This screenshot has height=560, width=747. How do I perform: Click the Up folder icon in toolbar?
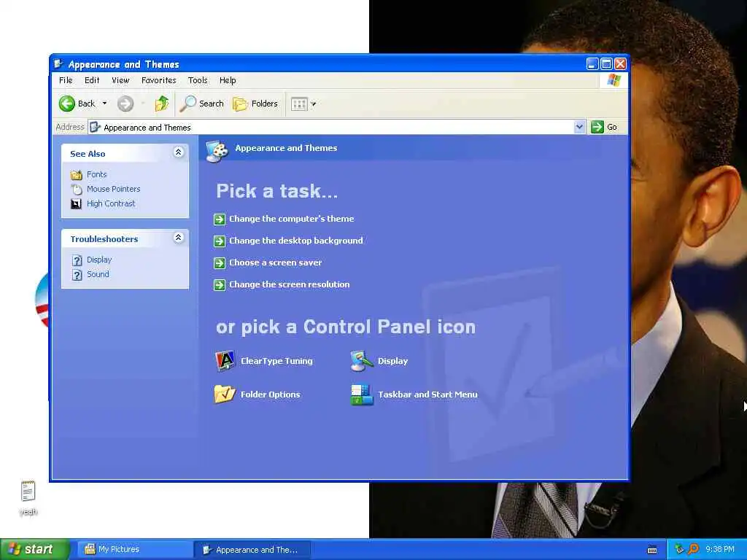(x=162, y=104)
